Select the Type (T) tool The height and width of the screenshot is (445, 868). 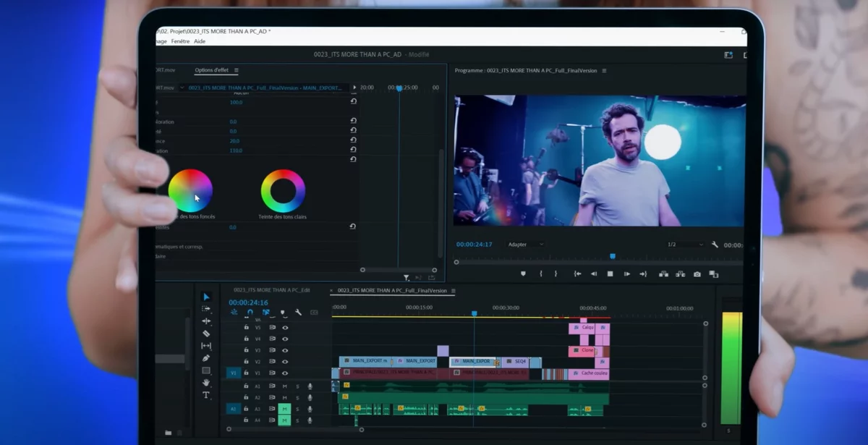pyautogui.click(x=206, y=395)
